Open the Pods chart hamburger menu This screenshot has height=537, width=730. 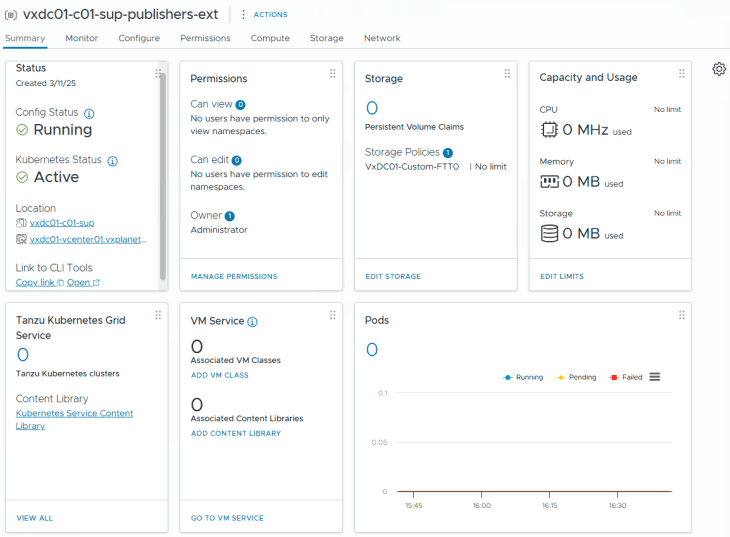pos(655,377)
